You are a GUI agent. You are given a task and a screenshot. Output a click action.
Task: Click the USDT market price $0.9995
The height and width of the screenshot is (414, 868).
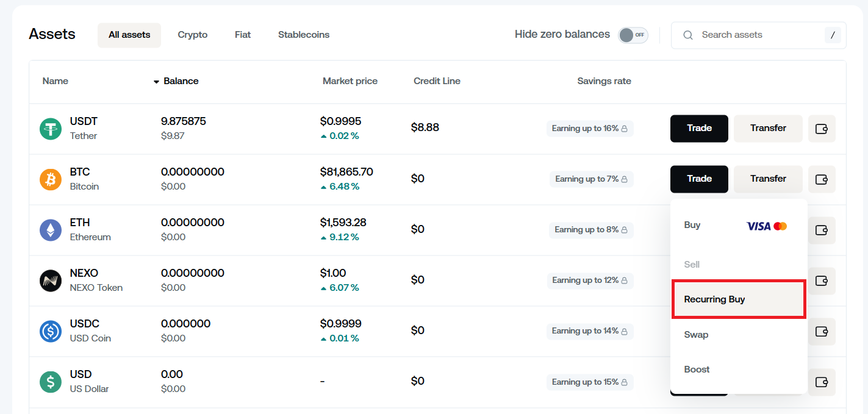[x=340, y=121]
